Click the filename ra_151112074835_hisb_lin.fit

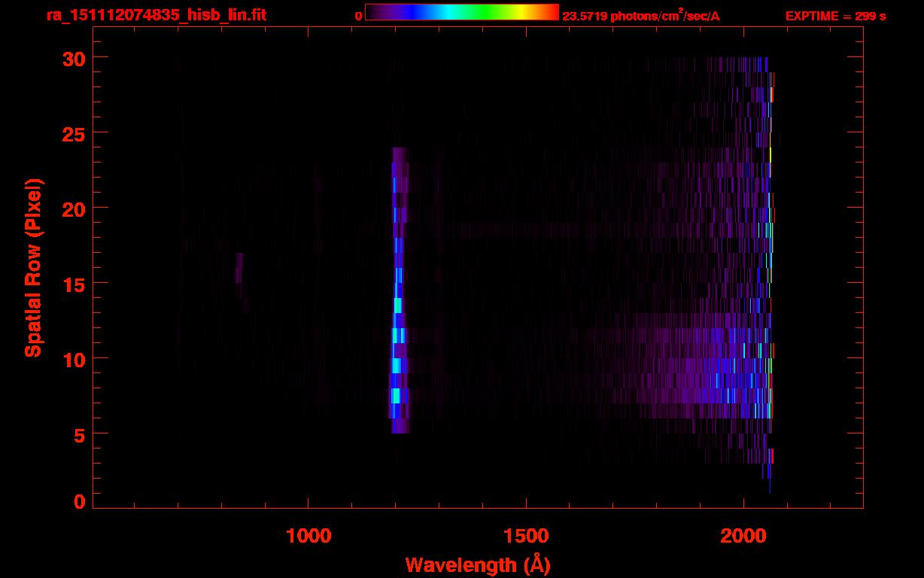click(x=156, y=15)
